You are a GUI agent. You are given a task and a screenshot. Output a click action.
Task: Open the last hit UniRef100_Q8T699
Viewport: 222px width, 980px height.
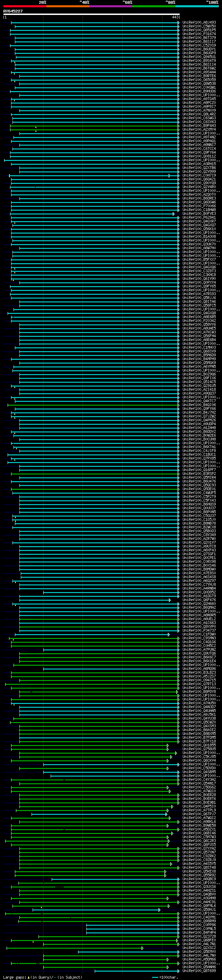199,971
